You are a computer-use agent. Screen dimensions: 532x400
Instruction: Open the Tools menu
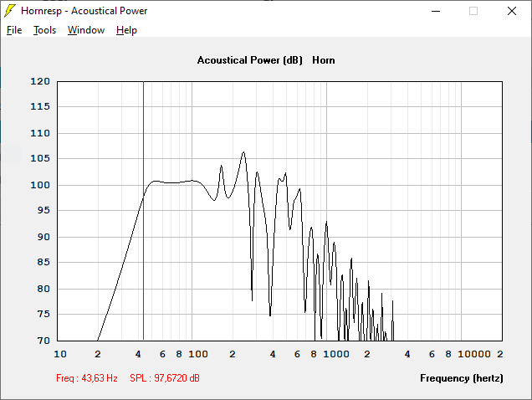coord(44,30)
